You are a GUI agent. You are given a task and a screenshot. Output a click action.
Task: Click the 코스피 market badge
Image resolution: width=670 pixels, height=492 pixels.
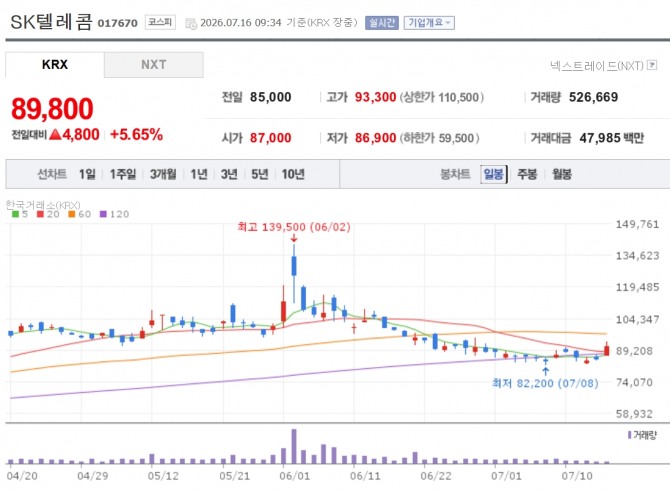click(x=160, y=22)
